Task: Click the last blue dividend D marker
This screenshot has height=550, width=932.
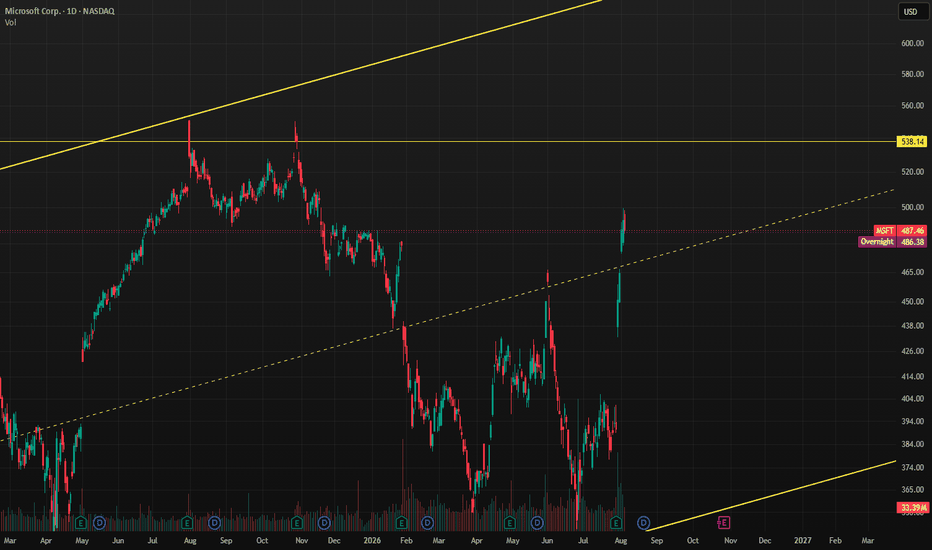Action: click(x=643, y=523)
